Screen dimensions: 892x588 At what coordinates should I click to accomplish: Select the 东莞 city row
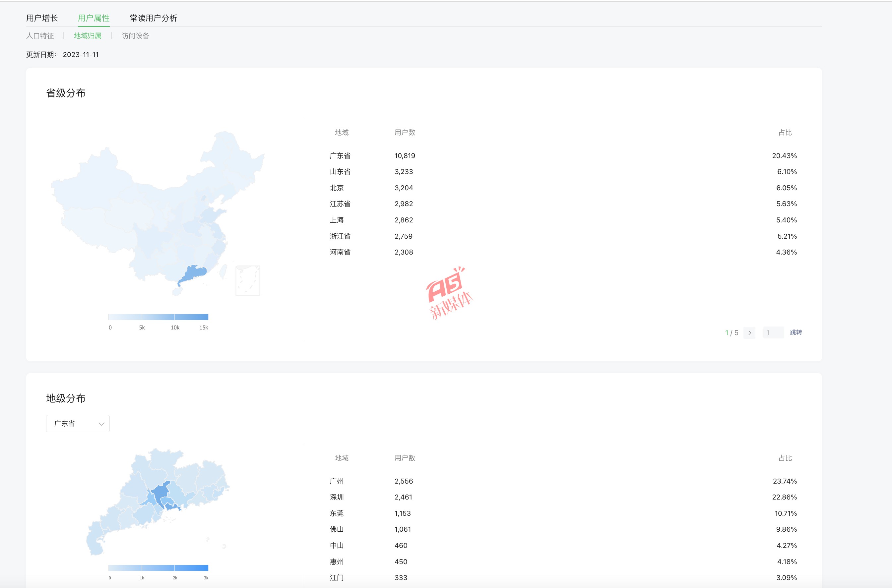[x=563, y=513]
